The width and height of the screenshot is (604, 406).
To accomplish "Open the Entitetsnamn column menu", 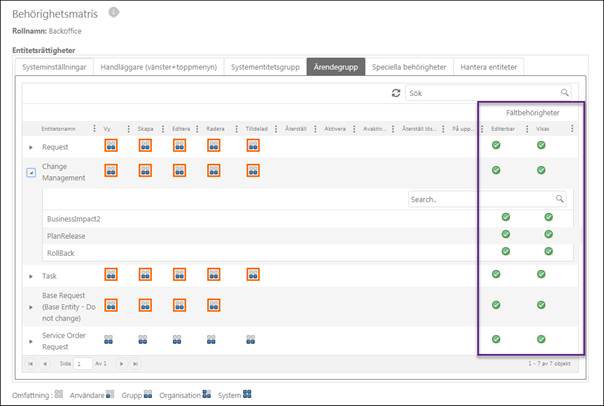I will coord(92,128).
